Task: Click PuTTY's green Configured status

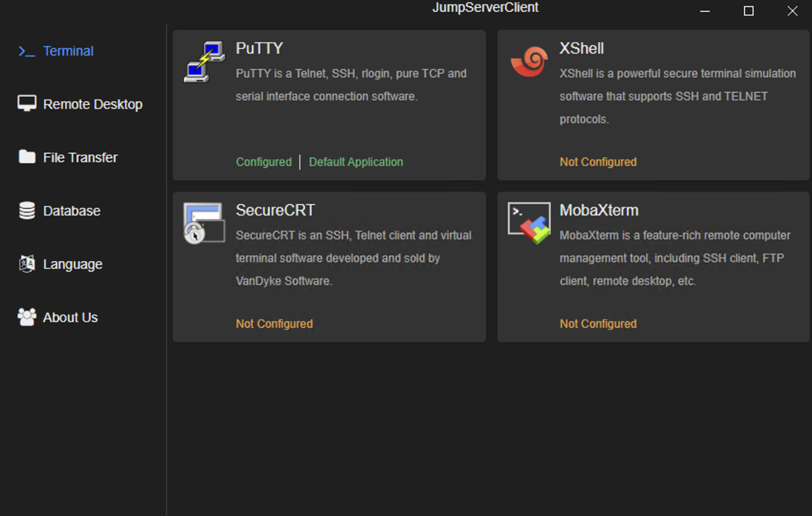Action: point(263,162)
